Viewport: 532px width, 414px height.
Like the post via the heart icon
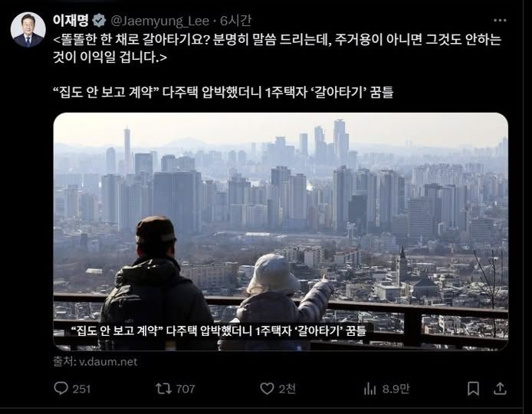[267, 389]
